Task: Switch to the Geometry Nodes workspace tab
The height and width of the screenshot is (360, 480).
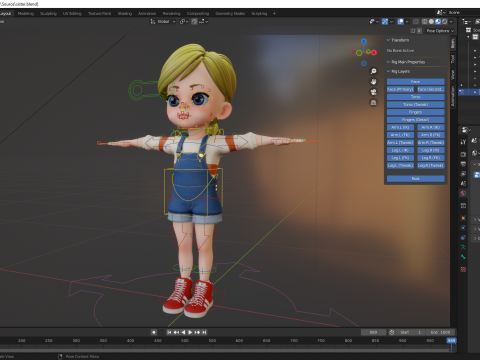Action: (230, 13)
